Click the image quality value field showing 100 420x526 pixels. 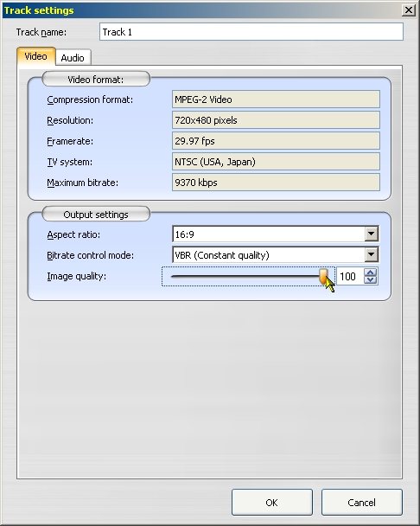pos(350,277)
